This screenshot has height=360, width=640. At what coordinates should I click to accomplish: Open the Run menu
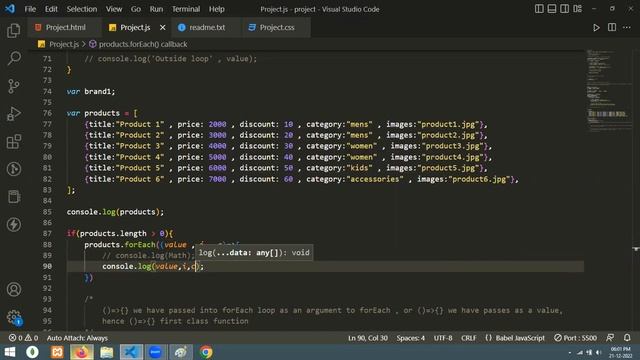(x=156, y=9)
